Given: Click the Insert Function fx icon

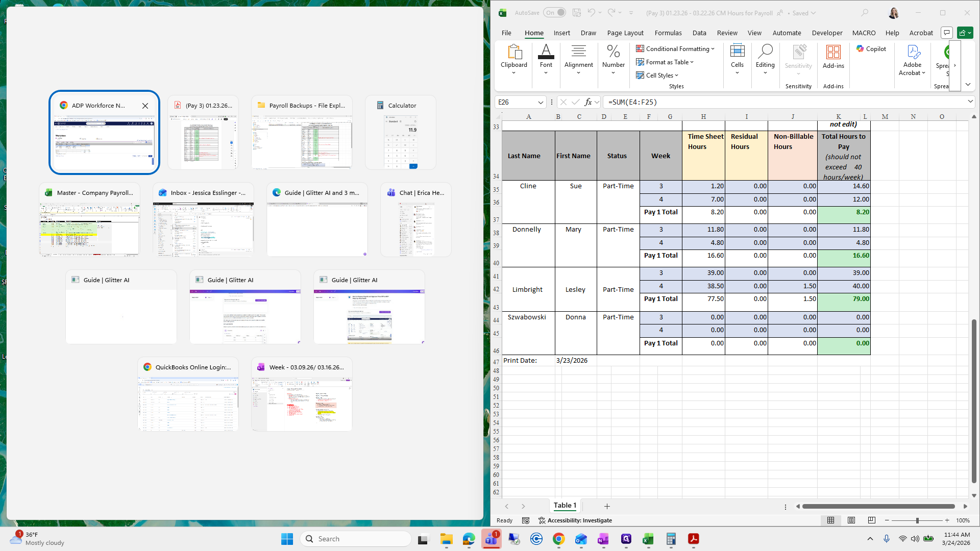Looking at the screenshot, I should click(x=588, y=102).
